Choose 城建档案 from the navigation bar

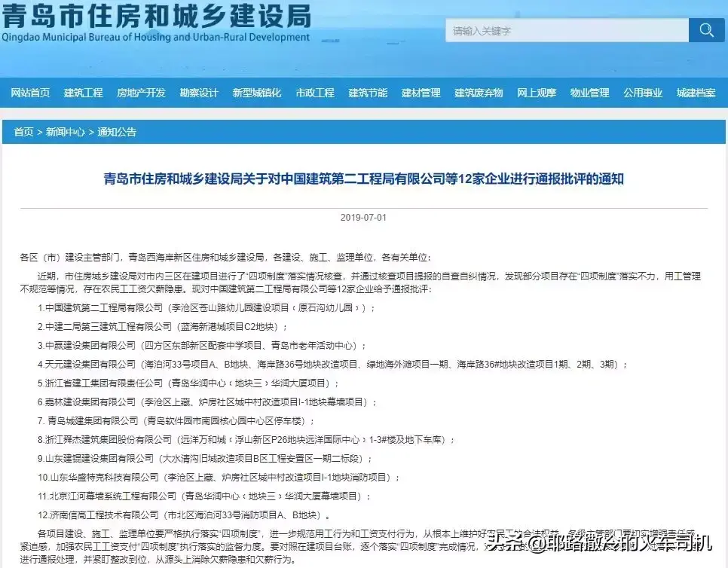click(696, 93)
